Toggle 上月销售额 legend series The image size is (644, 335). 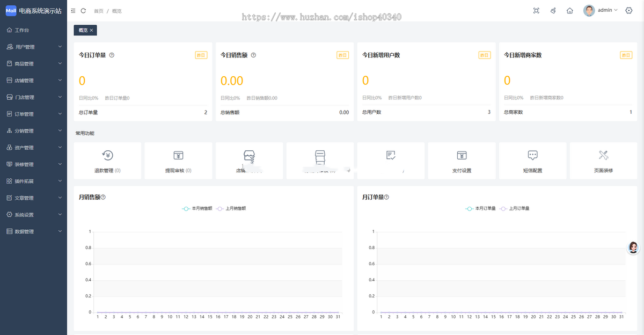[x=231, y=208]
